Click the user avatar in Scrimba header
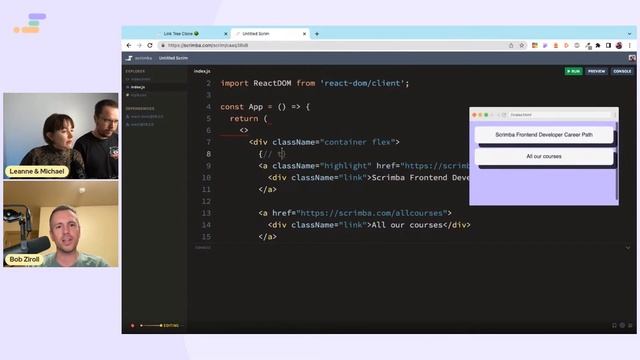The height and width of the screenshot is (360, 640). pos(632,58)
